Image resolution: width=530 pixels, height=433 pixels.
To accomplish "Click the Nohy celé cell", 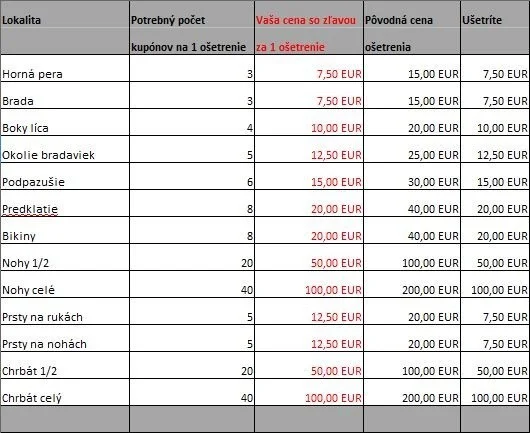I will click(x=65, y=285).
